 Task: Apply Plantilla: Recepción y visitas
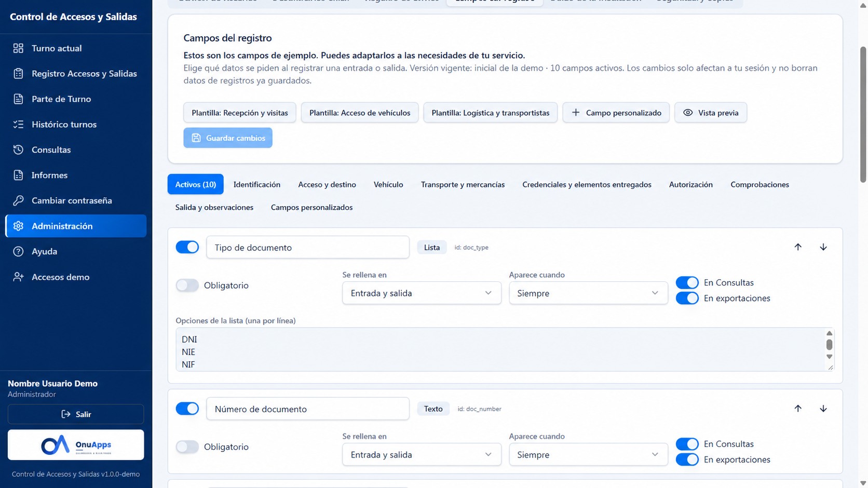240,113
